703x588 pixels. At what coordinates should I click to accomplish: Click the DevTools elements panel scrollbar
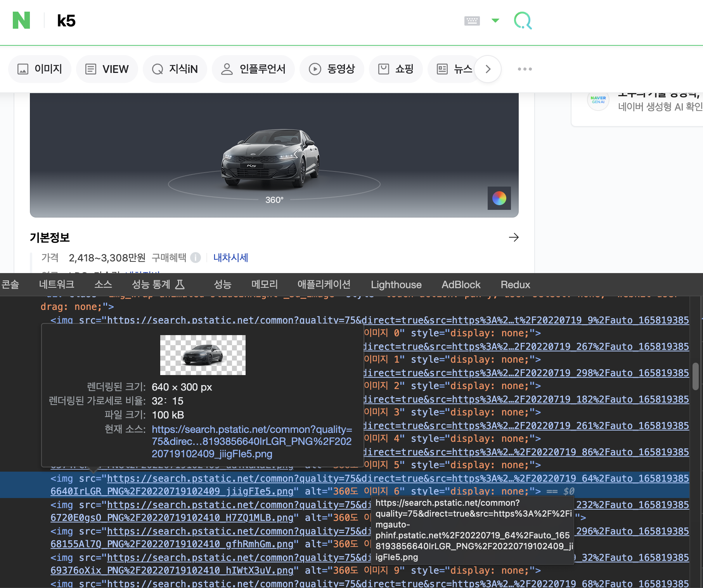coord(696,376)
